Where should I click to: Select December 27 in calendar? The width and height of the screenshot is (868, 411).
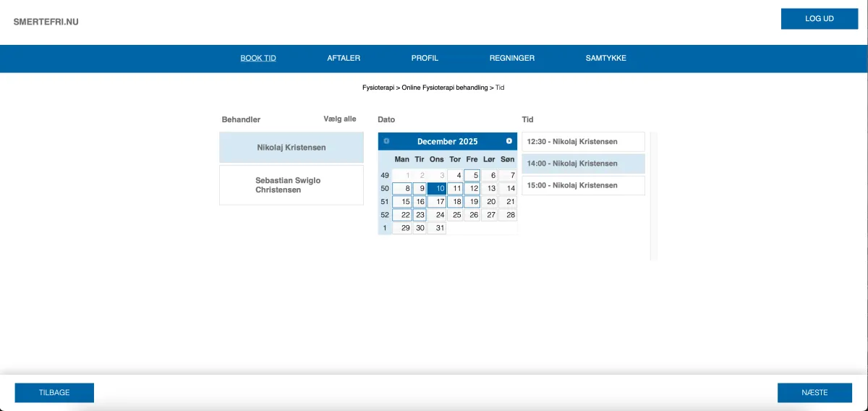pyautogui.click(x=490, y=215)
